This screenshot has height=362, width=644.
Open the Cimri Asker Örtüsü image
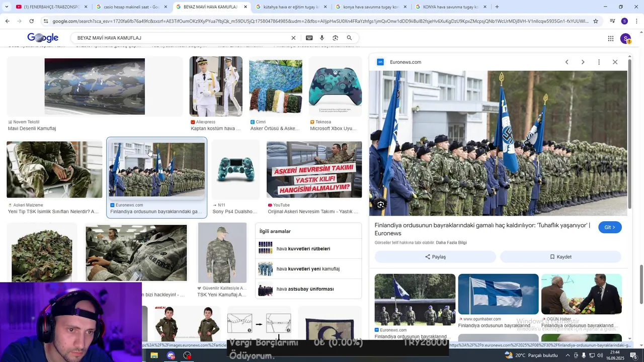pos(276,86)
